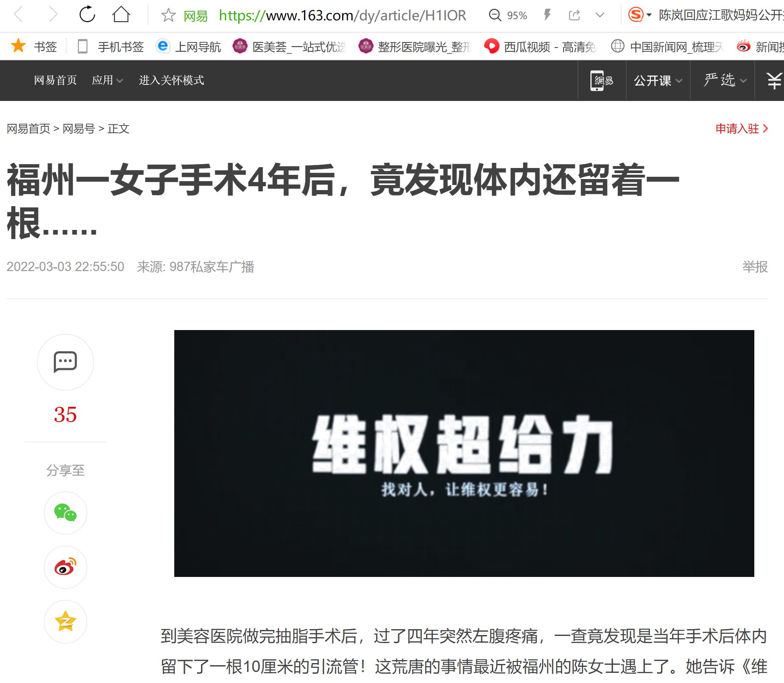Click the NetEase mobile app phone icon
This screenshot has width=784, height=683.
(x=602, y=80)
